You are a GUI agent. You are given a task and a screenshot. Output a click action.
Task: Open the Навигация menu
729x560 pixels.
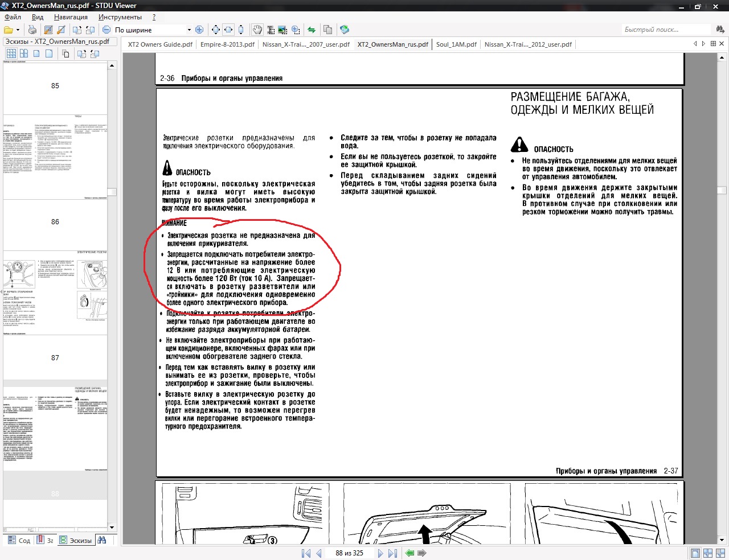[x=71, y=17]
